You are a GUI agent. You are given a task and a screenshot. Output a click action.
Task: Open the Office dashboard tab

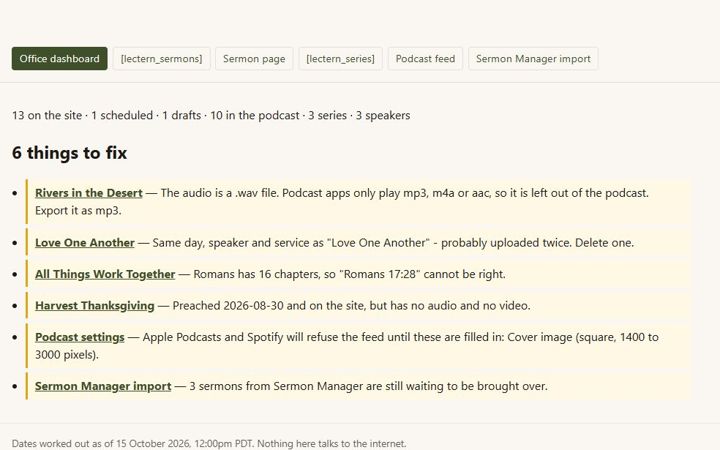pyautogui.click(x=59, y=59)
